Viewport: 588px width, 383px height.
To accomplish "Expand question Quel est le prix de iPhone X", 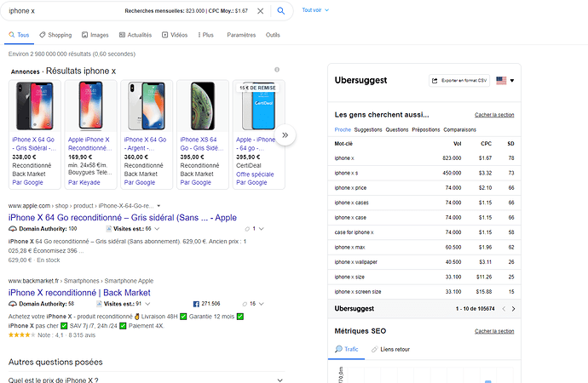I will click(x=146, y=380).
